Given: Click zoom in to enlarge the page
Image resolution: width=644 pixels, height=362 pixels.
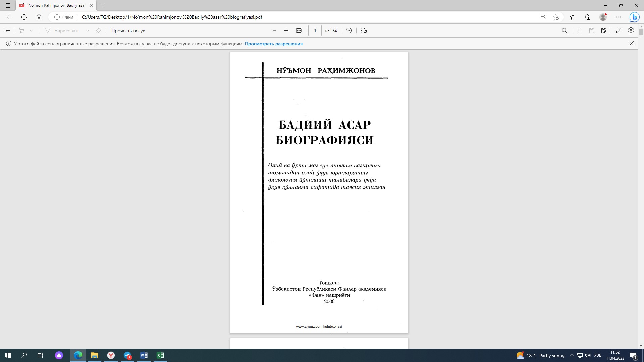Looking at the screenshot, I should click(x=286, y=31).
